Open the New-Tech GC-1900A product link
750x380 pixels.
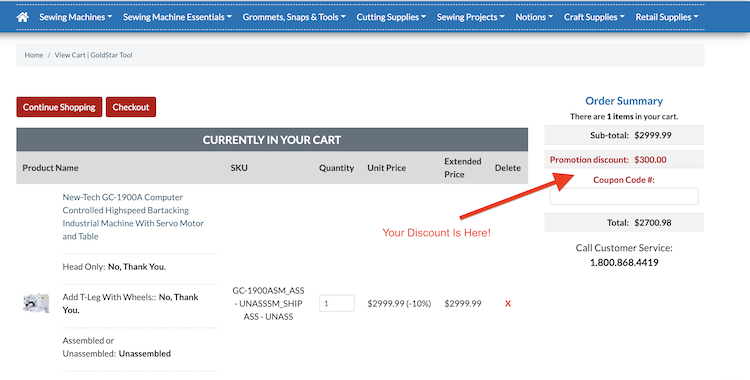(133, 217)
